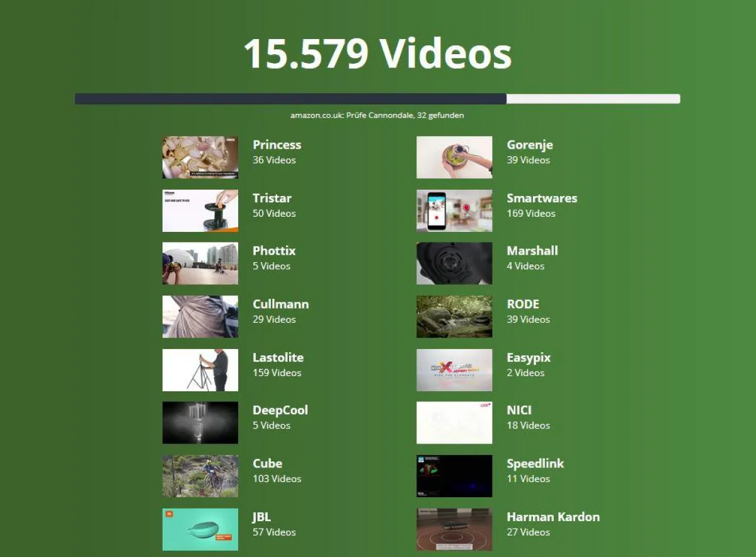The height and width of the screenshot is (557, 756).
Task: Click the Gorenje blender thumbnail
Action: (x=454, y=157)
